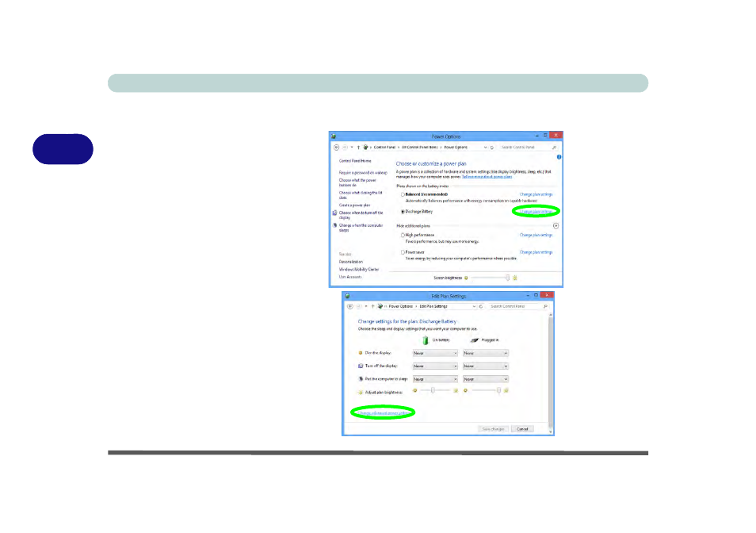Open Personalization link under See also
This screenshot has width=756, height=533.
coord(350,262)
